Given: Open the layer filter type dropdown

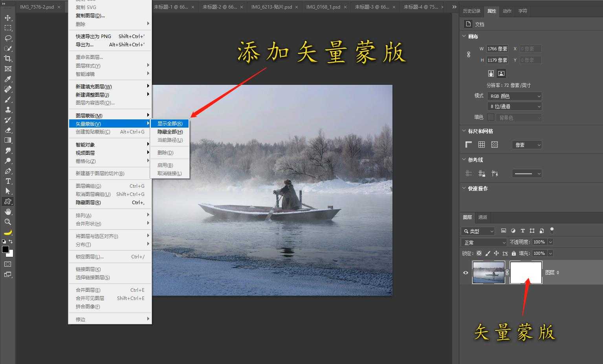Looking at the screenshot, I should pyautogui.click(x=478, y=231).
